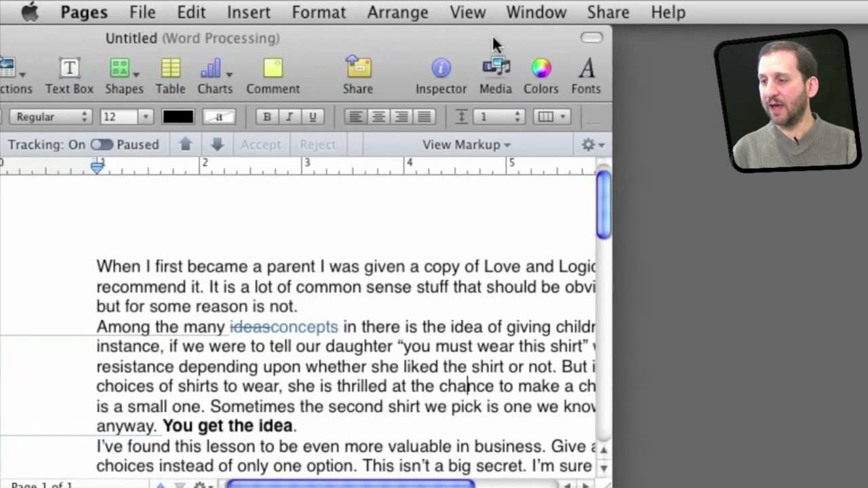Open the Fonts panel
Screen dimensions: 868x488
(586, 75)
